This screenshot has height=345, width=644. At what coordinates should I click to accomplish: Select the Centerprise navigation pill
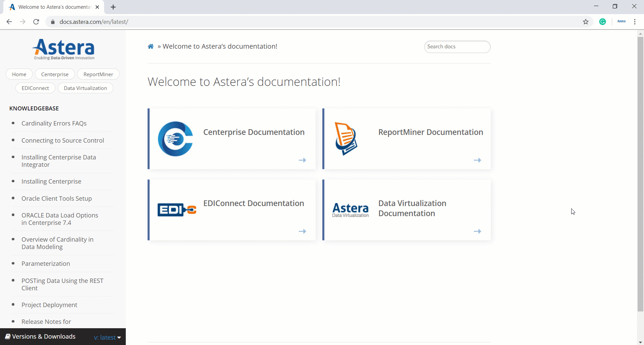(x=55, y=74)
